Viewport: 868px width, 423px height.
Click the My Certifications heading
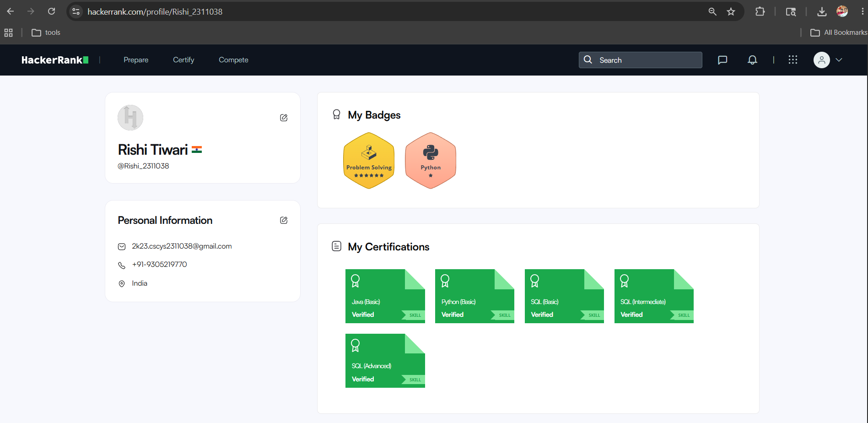pos(388,247)
